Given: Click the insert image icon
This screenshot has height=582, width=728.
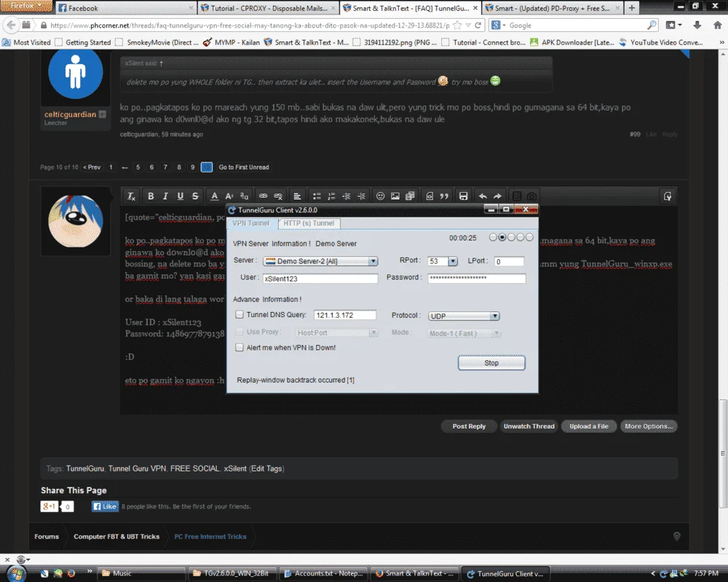Looking at the screenshot, I should [395, 196].
